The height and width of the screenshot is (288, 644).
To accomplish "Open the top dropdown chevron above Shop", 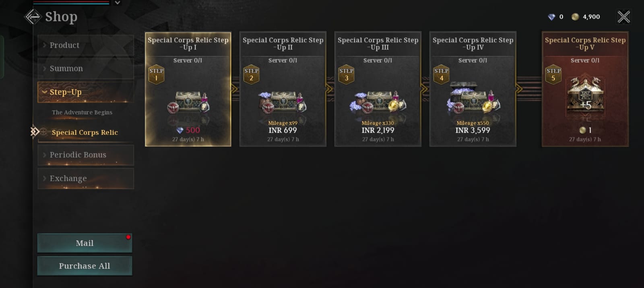I will (117, 2).
